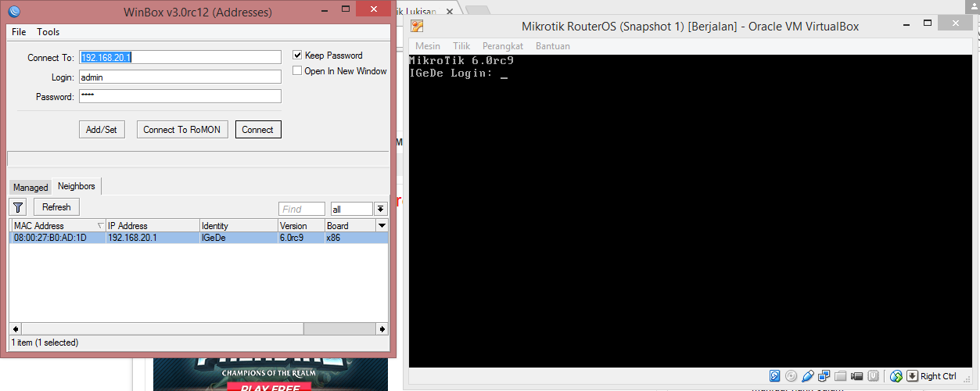
Task: Click the '1 item (1 selected)' status text
Action: (45, 343)
